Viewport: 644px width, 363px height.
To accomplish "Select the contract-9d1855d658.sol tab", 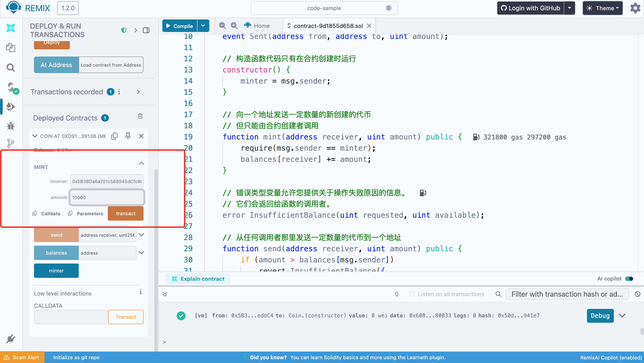I will pyautogui.click(x=328, y=26).
